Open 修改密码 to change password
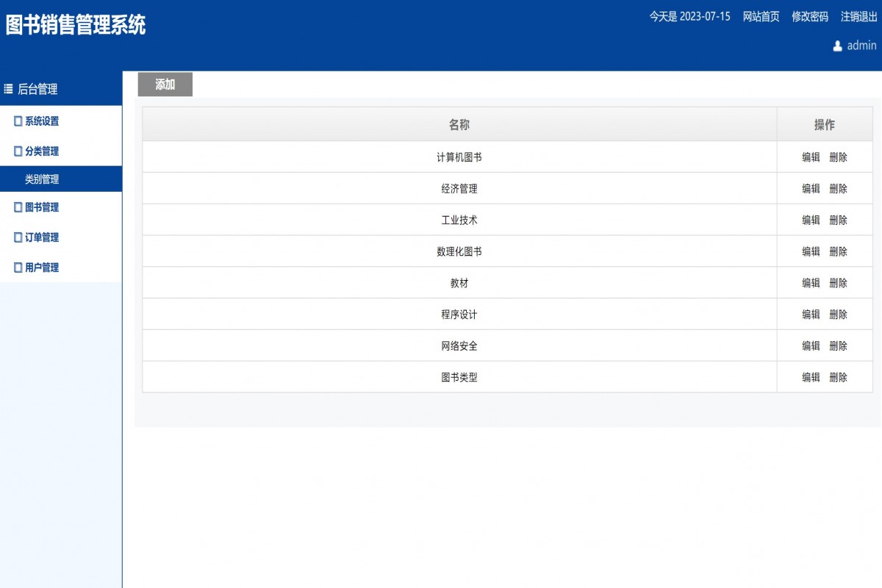The height and width of the screenshot is (588, 882). [x=808, y=17]
